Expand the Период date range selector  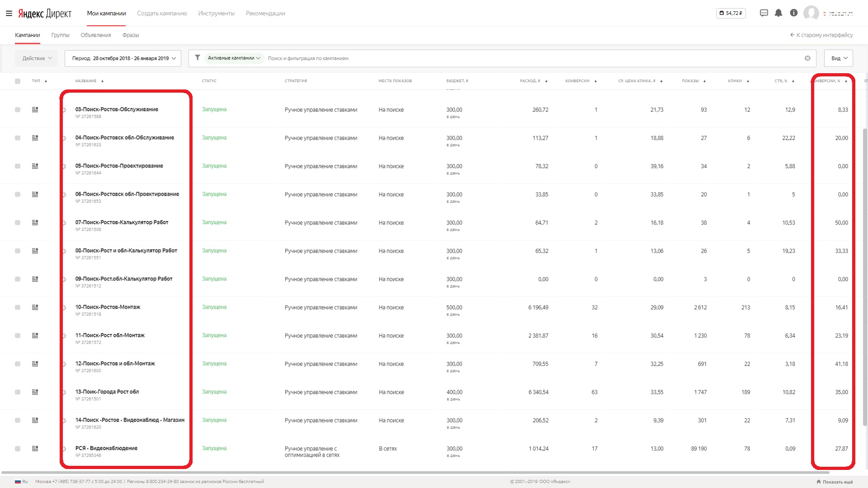pyautogui.click(x=123, y=58)
